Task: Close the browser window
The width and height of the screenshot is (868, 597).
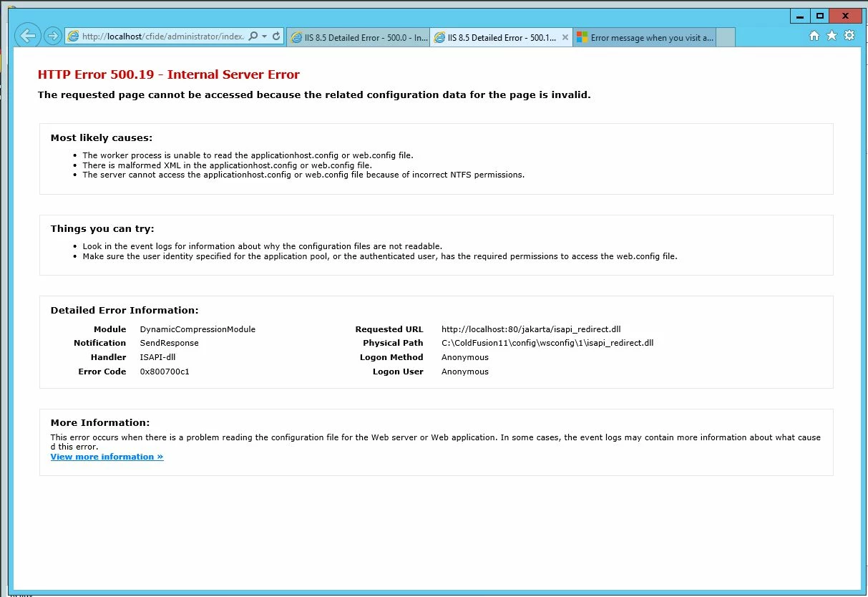Action: coord(846,16)
